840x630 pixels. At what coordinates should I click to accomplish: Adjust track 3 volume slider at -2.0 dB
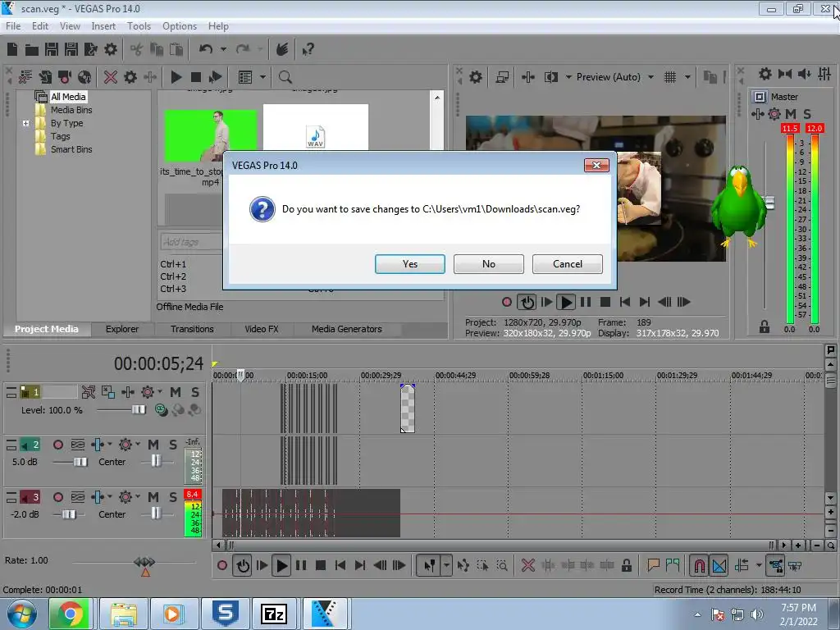(69, 514)
